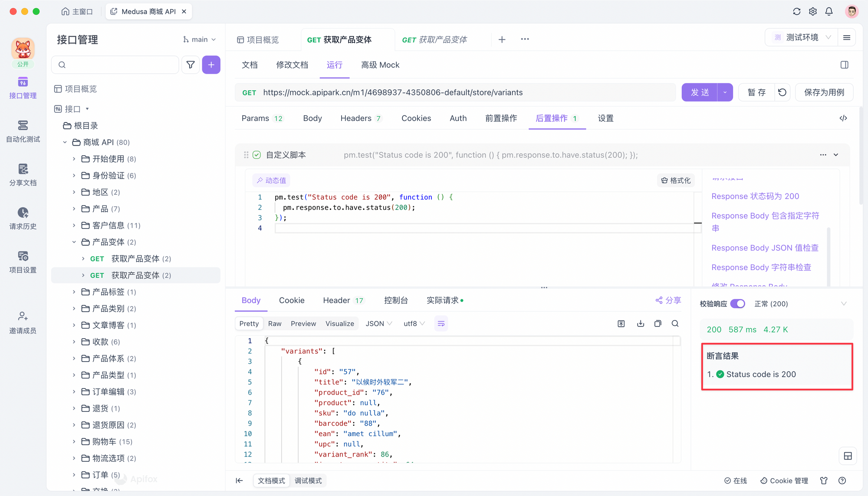Screen dimensions: 868x496
Task: Click the JSON format dropdown
Action: tap(378, 323)
